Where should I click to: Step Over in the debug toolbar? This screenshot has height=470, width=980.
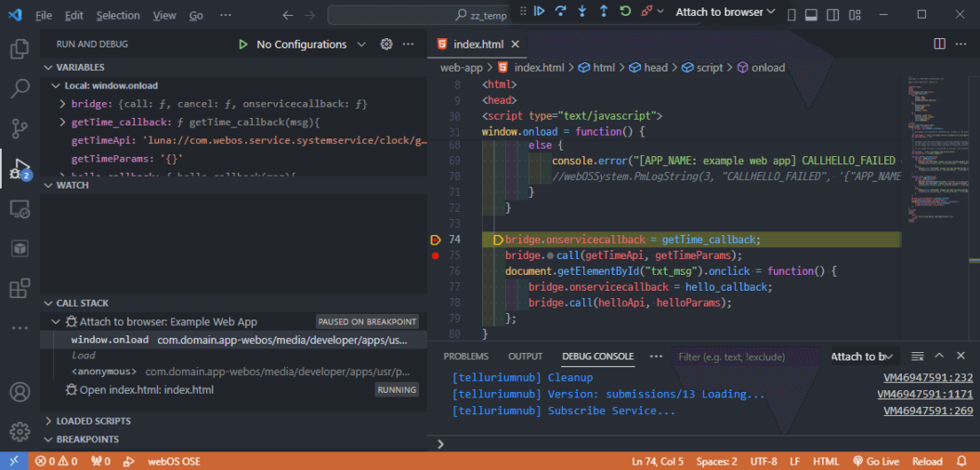point(561,11)
